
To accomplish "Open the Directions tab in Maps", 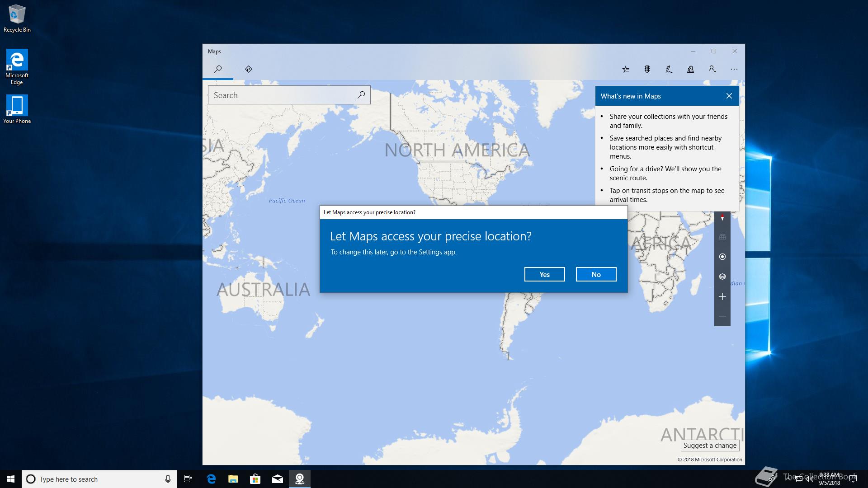I will click(248, 69).
